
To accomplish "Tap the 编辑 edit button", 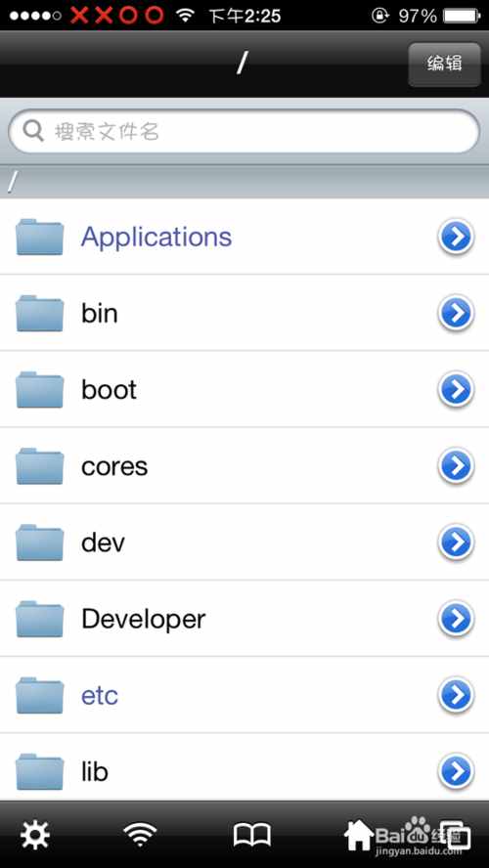I will tap(444, 65).
